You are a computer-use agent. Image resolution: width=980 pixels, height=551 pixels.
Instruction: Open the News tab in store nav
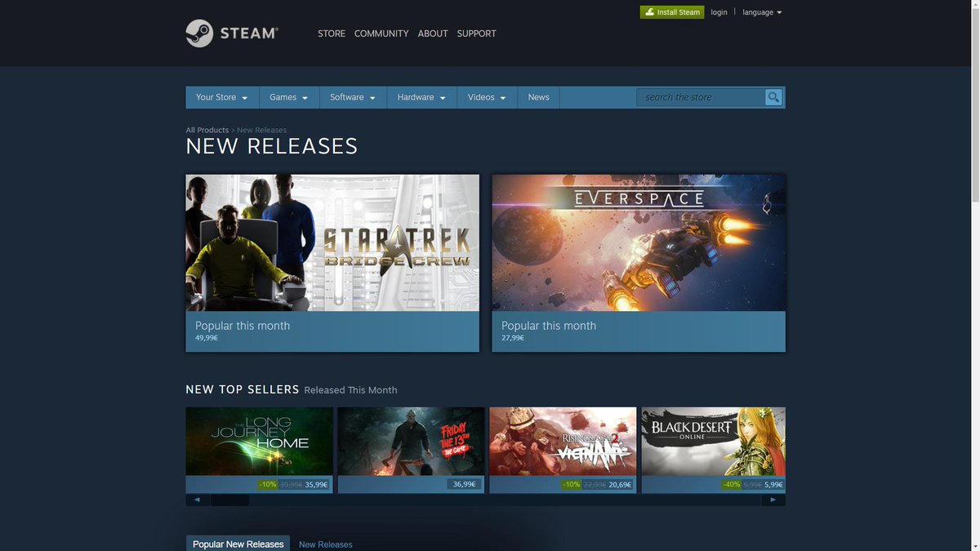coord(538,97)
